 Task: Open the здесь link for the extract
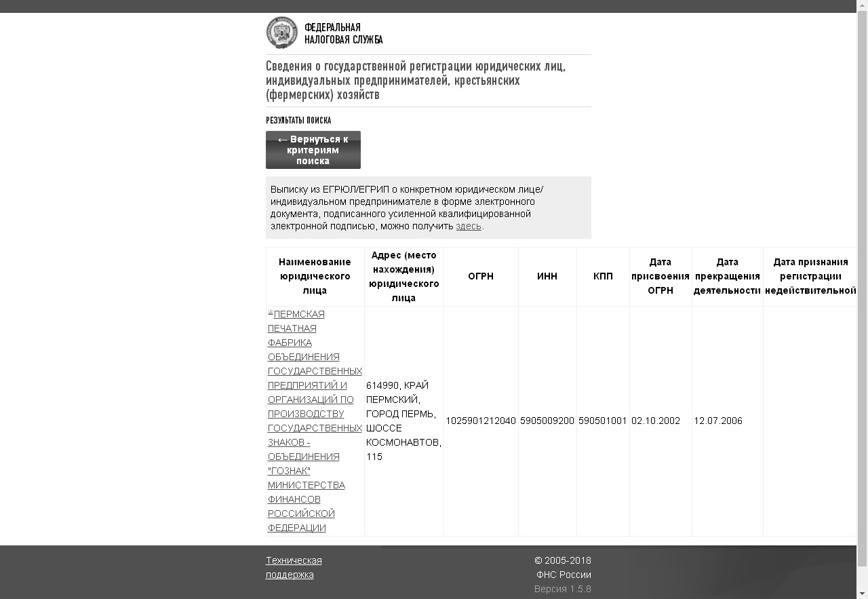coord(469,226)
